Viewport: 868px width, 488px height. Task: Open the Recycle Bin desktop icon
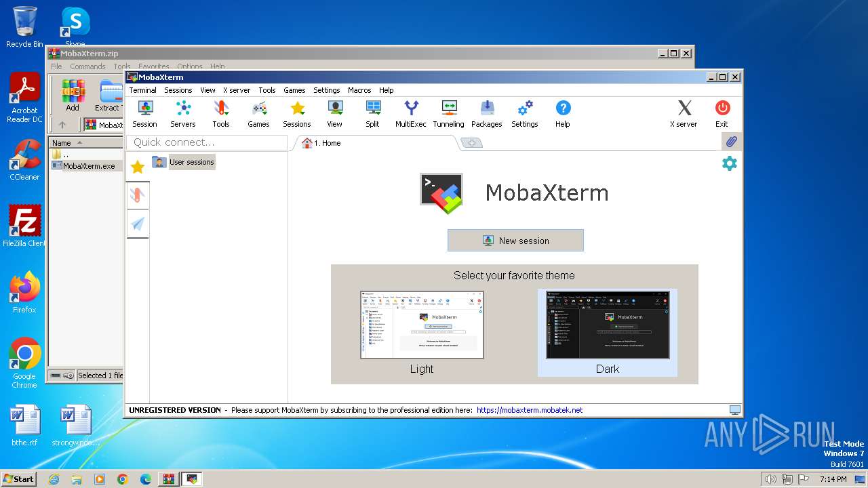(x=24, y=27)
